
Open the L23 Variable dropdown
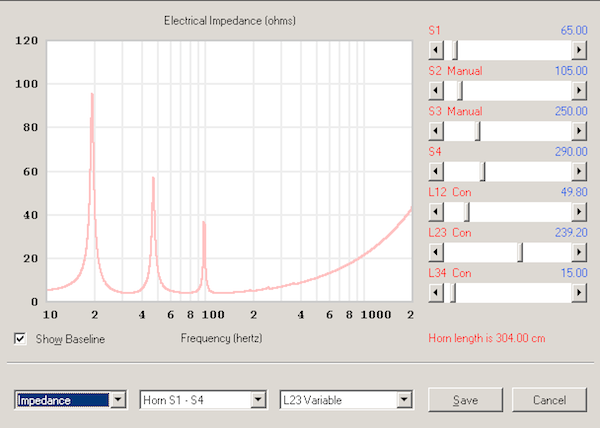click(404, 400)
